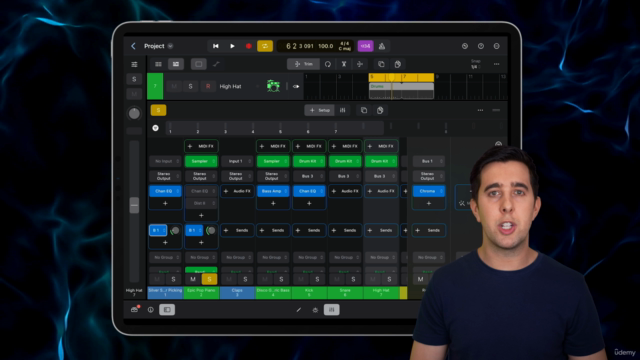640x360 pixels.
Task: Open the mixer Setup button
Action: 320,110
